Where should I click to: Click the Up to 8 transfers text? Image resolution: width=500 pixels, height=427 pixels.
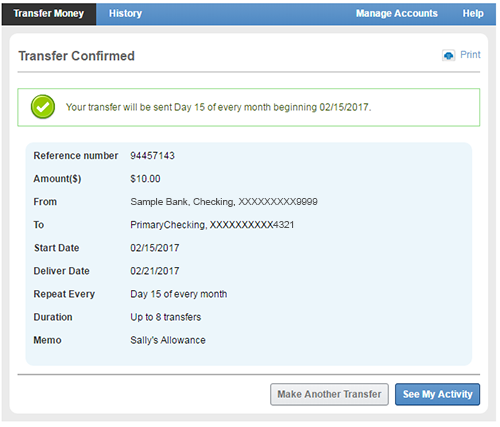(166, 317)
